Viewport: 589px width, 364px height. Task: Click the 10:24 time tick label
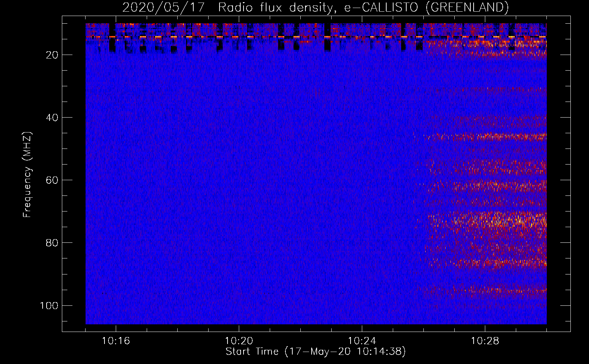[362, 341]
